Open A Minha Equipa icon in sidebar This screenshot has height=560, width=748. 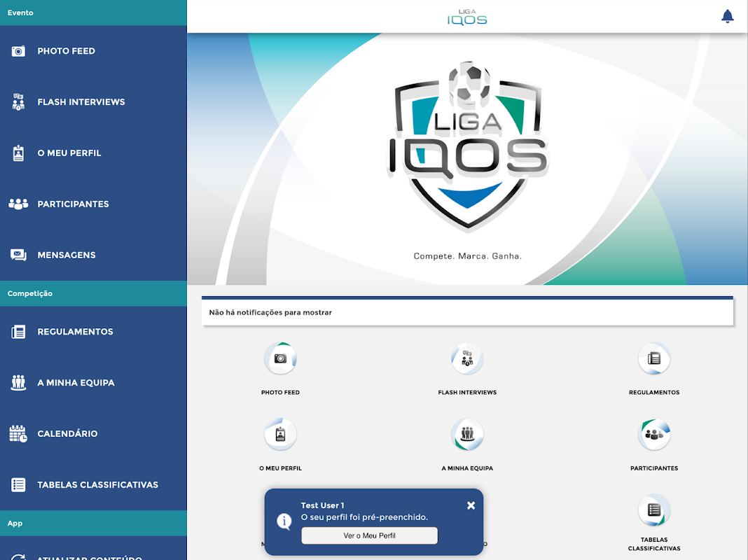pyautogui.click(x=18, y=383)
